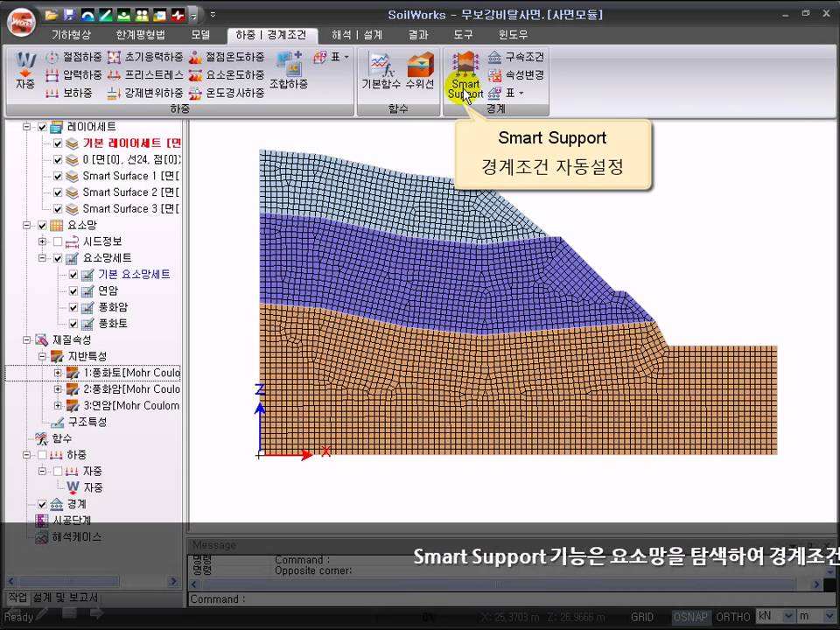Open the 기하형상 geometry ribbon tab
This screenshot has width=840, height=630.
click(71, 35)
